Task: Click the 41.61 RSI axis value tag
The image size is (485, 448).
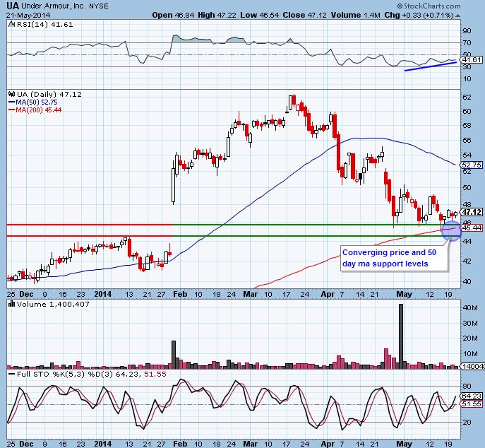Action: pyautogui.click(x=472, y=59)
